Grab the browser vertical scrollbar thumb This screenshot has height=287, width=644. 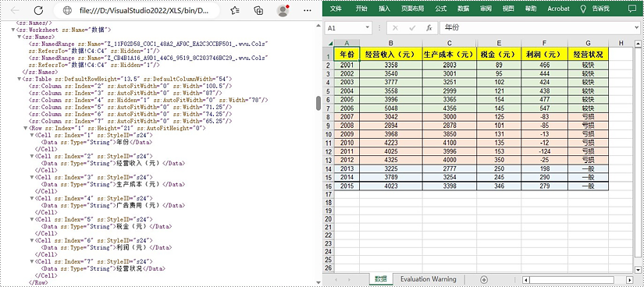point(318,103)
